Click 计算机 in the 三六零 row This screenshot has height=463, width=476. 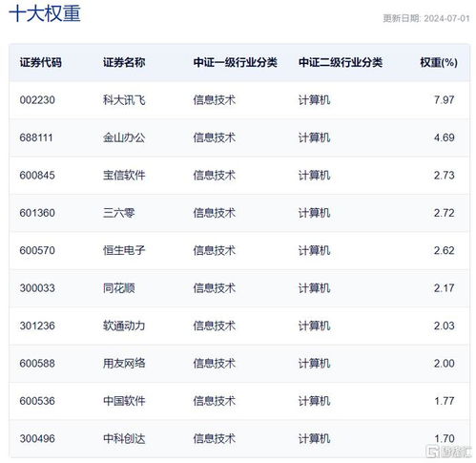[x=314, y=213]
